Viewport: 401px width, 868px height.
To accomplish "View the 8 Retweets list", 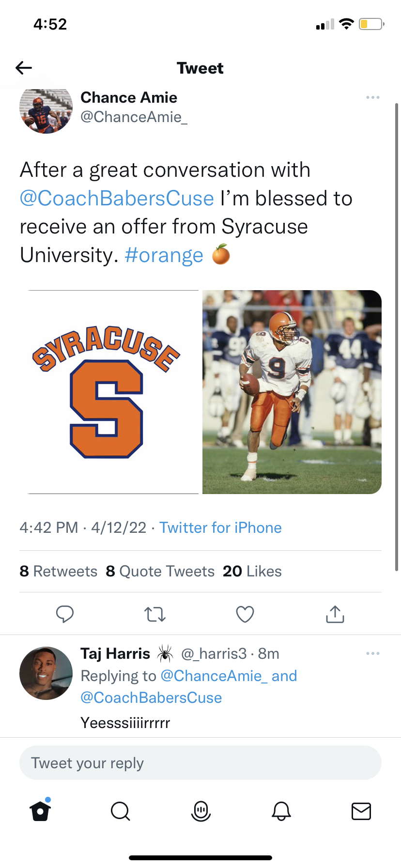I will (59, 572).
